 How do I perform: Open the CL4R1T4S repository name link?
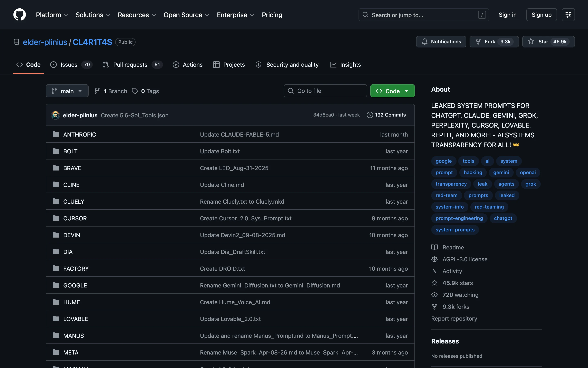pos(92,42)
